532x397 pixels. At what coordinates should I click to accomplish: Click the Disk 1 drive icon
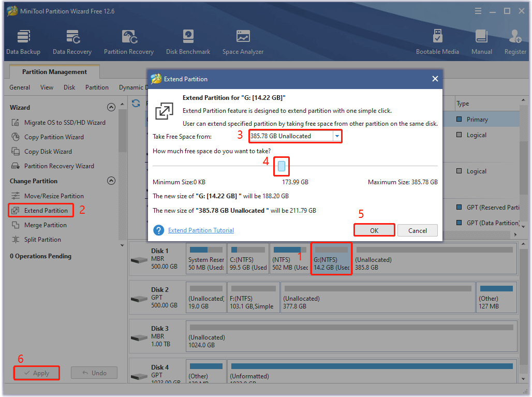(139, 260)
